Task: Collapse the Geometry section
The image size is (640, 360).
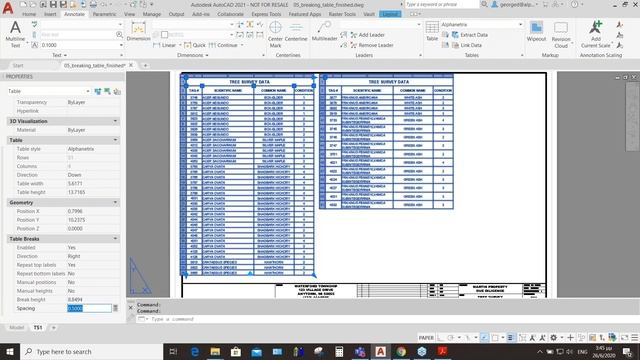Action: [x=115, y=202]
